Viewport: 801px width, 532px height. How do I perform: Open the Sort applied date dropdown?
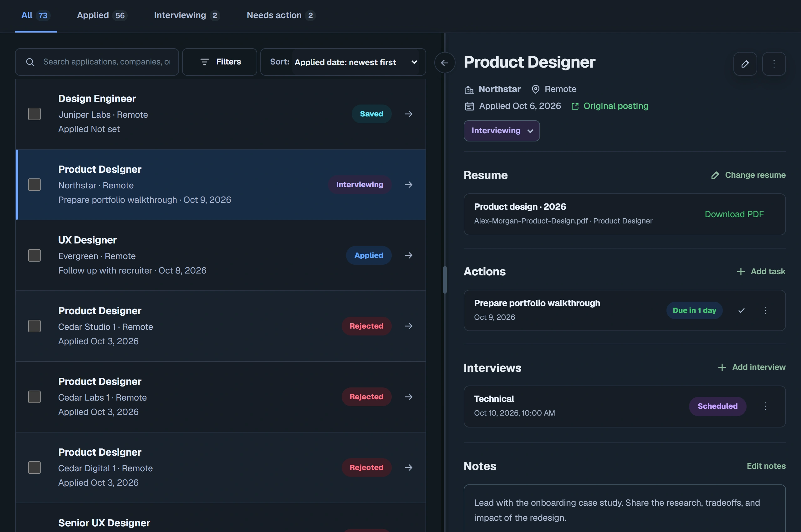pos(355,62)
